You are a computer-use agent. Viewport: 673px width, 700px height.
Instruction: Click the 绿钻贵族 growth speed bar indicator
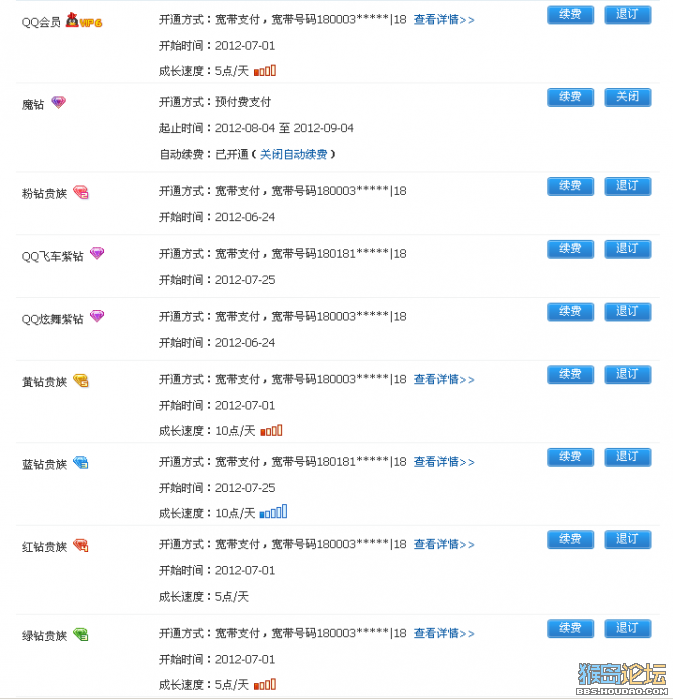265,684
